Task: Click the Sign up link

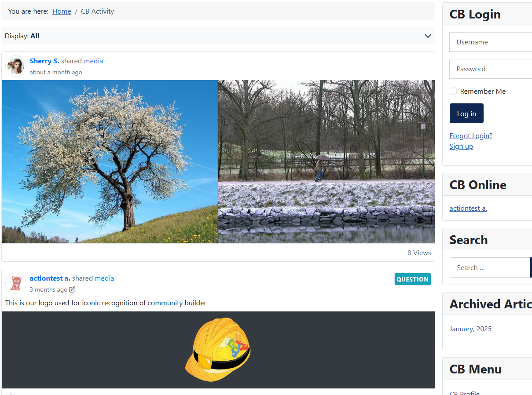Action: point(461,146)
